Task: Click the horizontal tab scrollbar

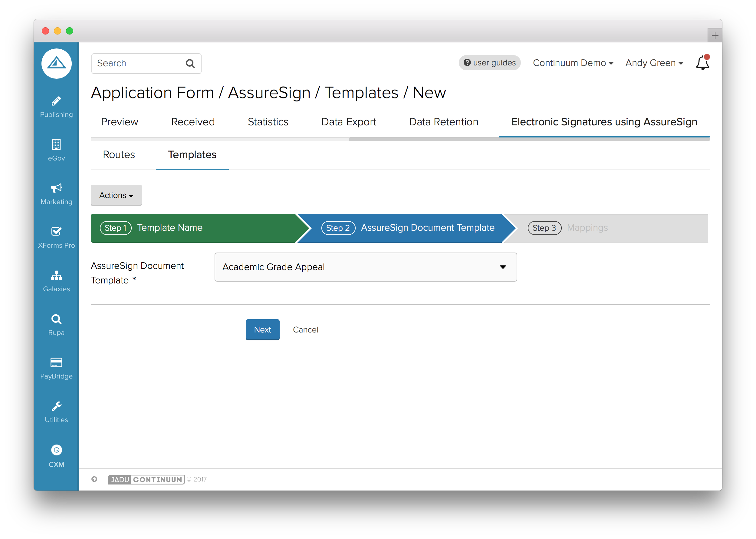Action: 529,140
